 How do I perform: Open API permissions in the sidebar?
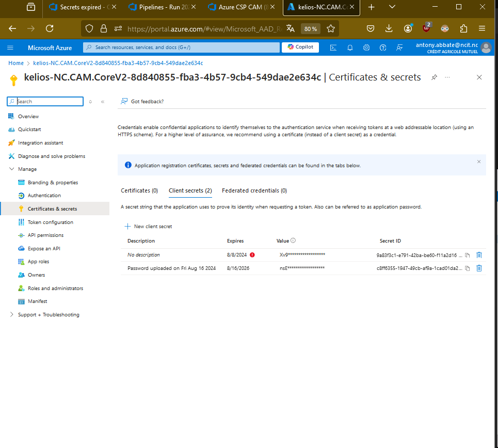click(45, 235)
